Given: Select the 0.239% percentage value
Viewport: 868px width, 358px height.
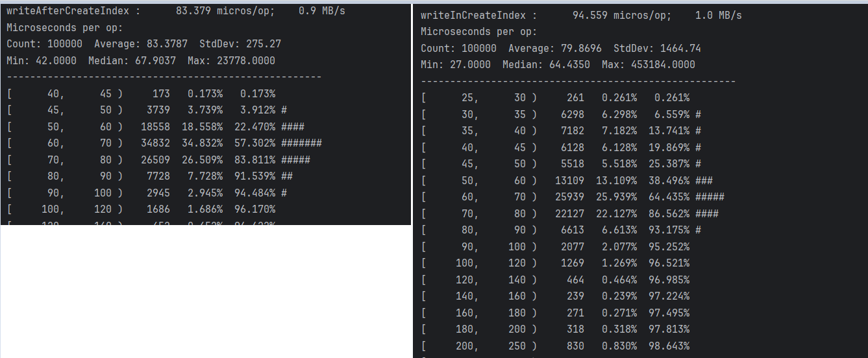Looking at the screenshot, I should [x=619, y=296].
